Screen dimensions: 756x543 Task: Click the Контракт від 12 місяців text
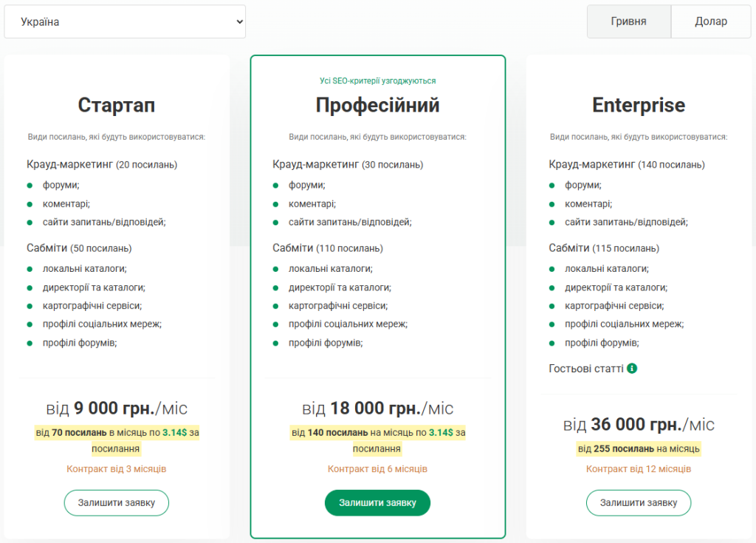639,469
